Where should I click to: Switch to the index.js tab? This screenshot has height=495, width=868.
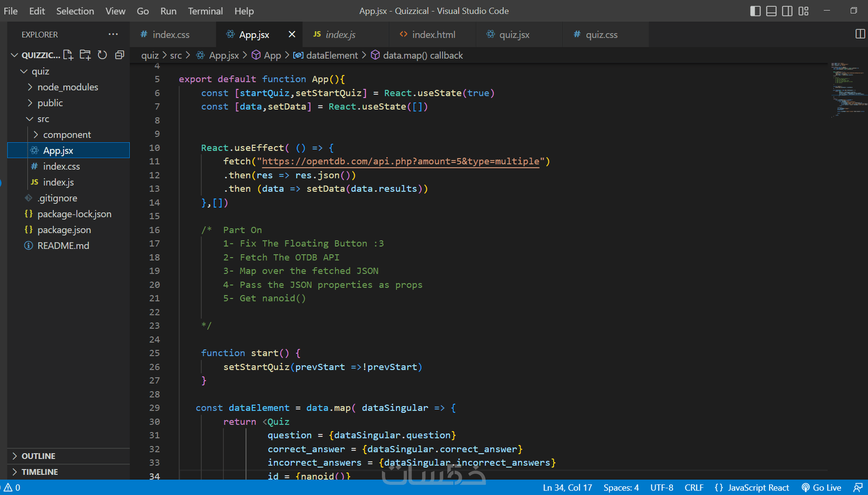346,34
